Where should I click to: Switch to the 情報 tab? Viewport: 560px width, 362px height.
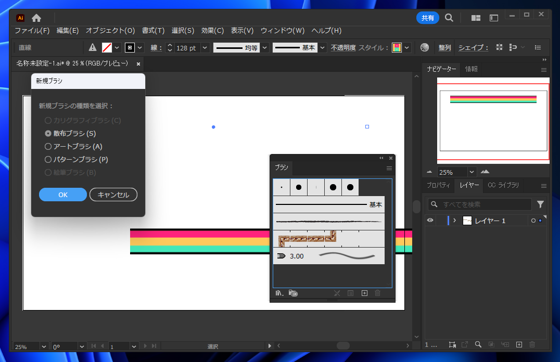471,69
